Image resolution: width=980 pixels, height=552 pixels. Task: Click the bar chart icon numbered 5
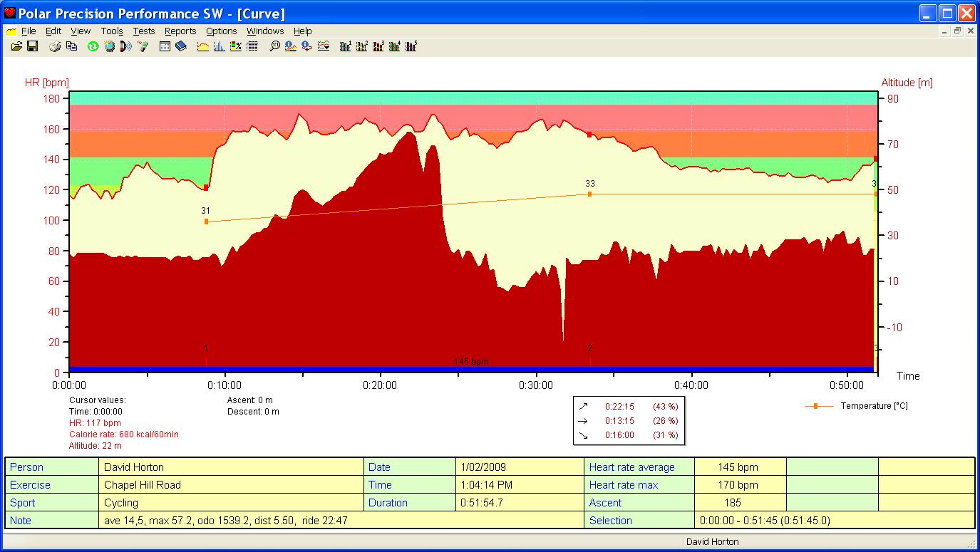click(x=411, y=46)
